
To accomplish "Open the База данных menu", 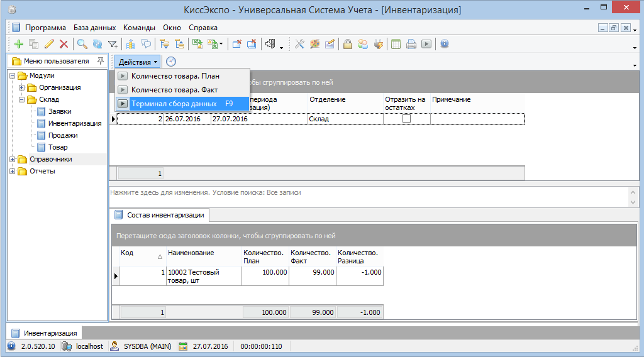I will [x=94, y=28].
